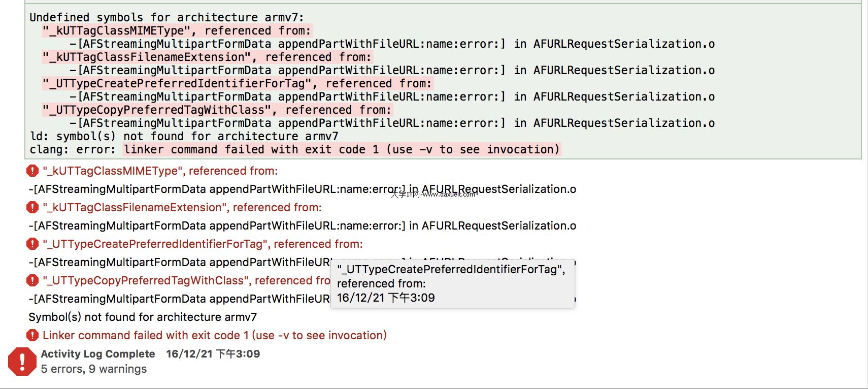Click the error icon beside "_UTTypeCopyPreferredTagWithClass"
The image size is (868, 389).
32,281
